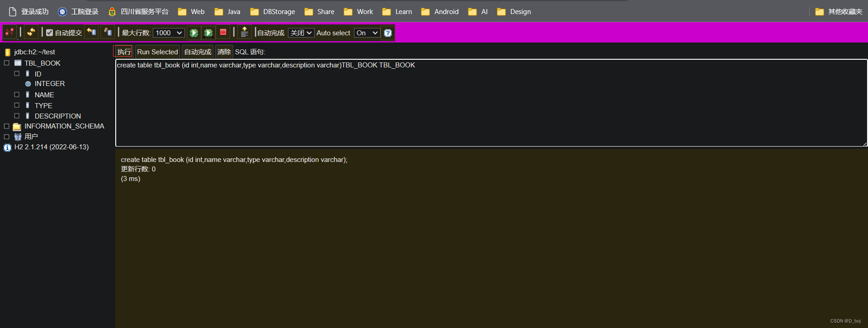Open the Help question mark icon
Image resolution: width=868 pixels, height=328 pixels.
pos(388,33)
